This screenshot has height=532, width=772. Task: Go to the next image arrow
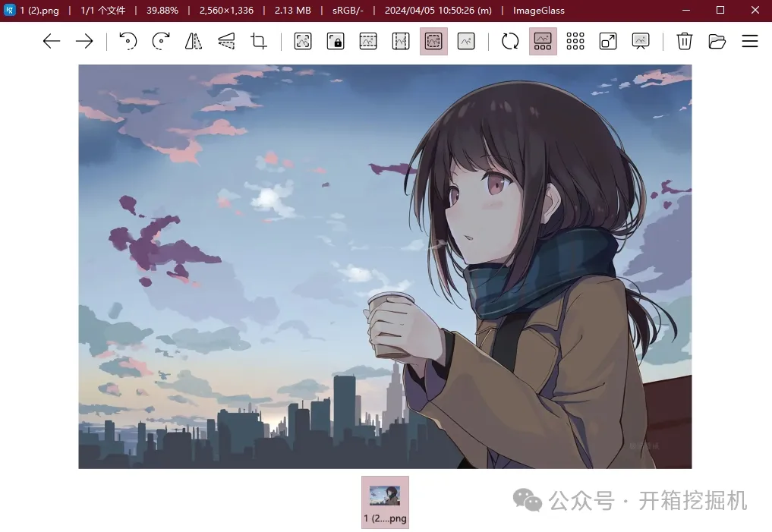84,42
